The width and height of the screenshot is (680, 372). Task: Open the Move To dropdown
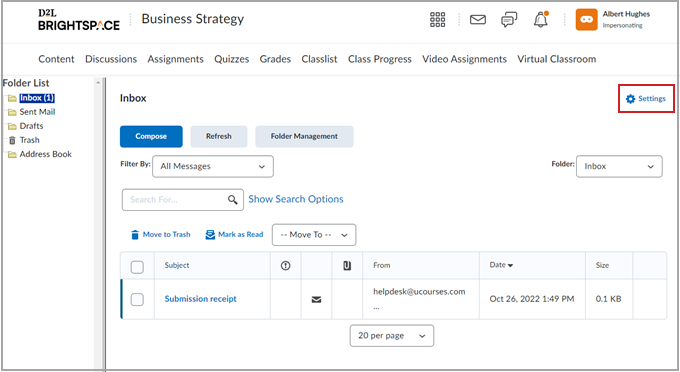[x=314, y=235]
